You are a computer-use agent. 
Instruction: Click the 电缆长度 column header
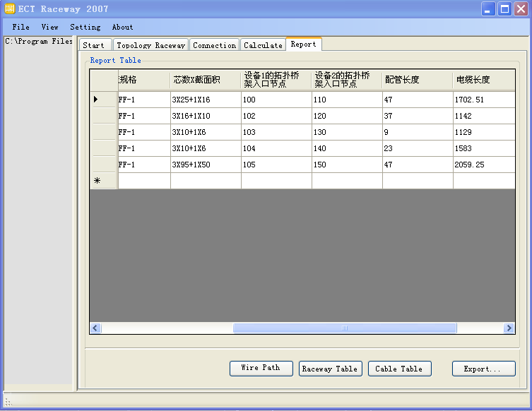484,80
